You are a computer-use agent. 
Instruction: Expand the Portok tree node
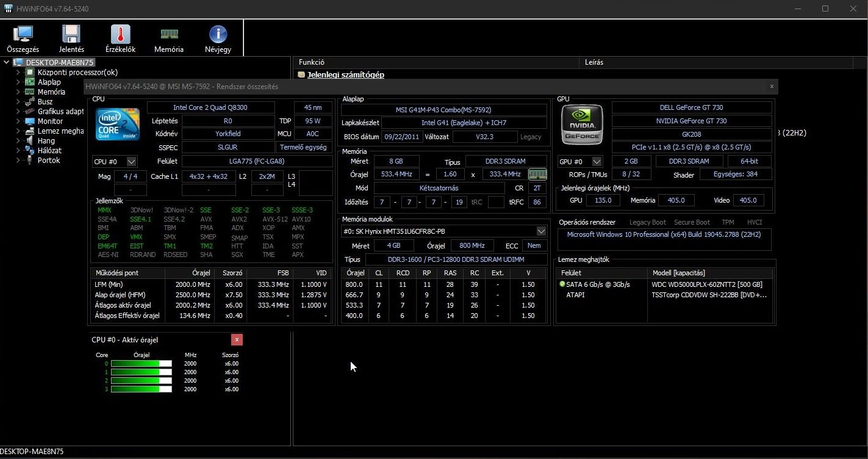tap(18, 160)
